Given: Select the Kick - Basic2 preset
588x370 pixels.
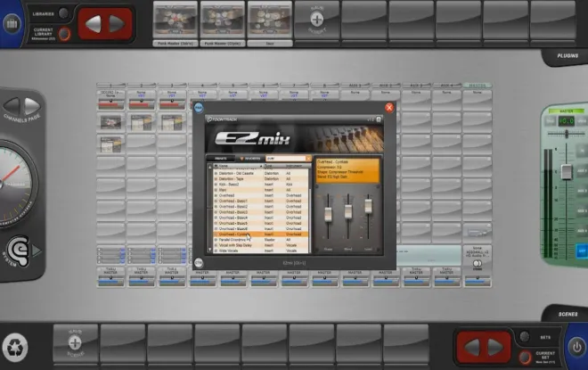Looking at the screenshot, I should [x=261, y=185].
